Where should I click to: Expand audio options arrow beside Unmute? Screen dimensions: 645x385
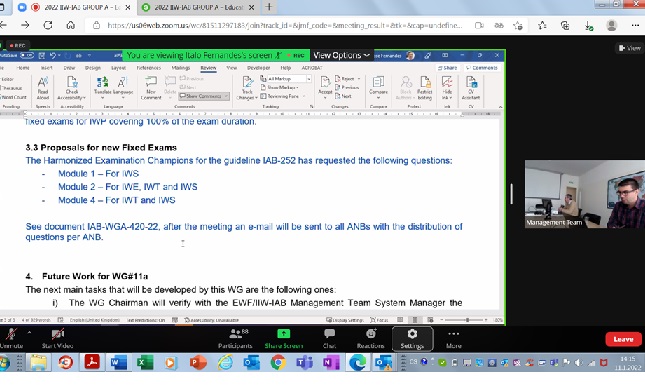coord(29,332)
